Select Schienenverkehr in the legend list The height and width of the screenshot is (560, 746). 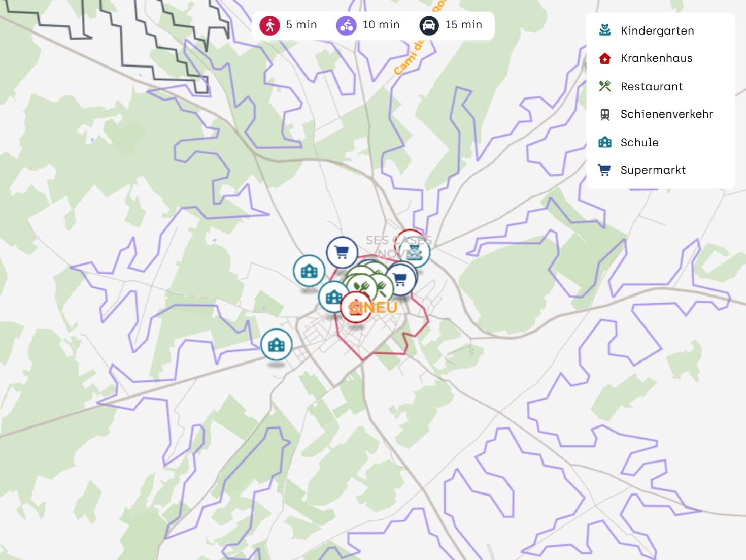666,114
